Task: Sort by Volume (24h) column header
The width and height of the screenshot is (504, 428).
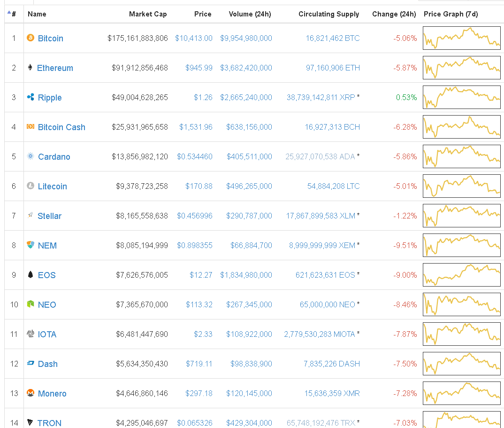Action: 250,14
